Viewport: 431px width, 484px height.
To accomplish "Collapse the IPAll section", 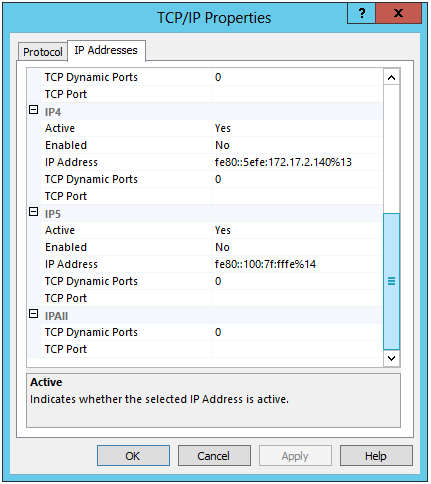I will tap(34, 314).
